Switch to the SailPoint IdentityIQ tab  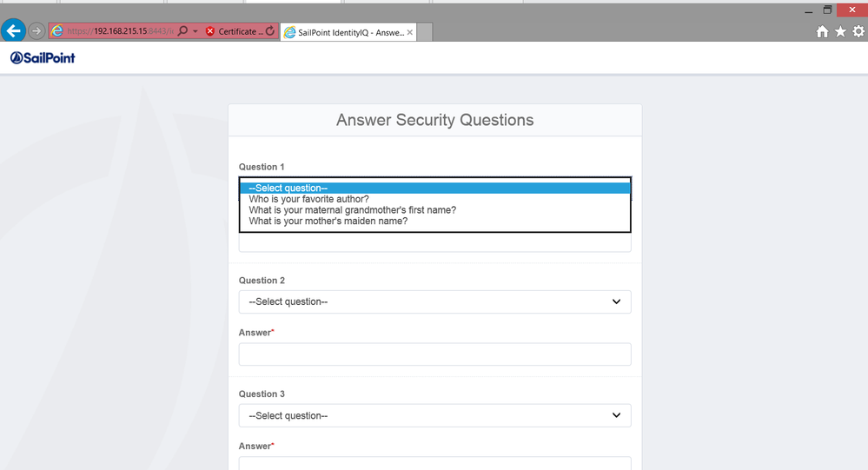(x=344, y=32)
